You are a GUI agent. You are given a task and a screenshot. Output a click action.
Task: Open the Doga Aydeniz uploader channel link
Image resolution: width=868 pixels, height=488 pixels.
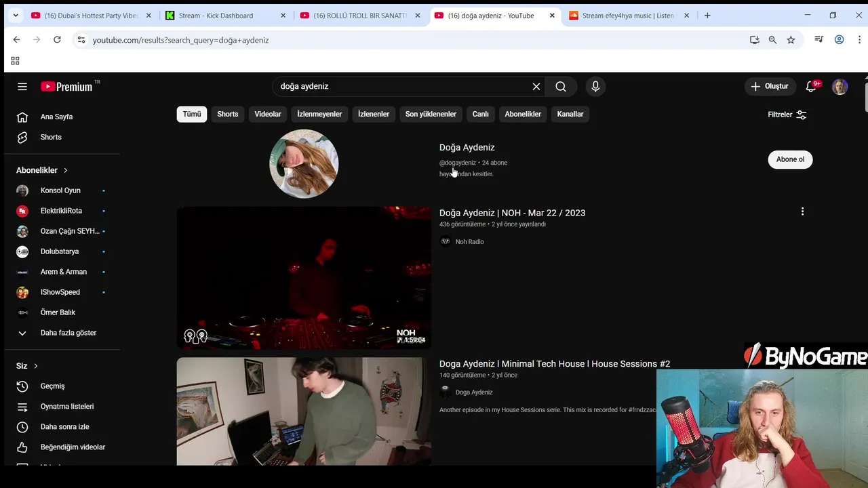474,392
